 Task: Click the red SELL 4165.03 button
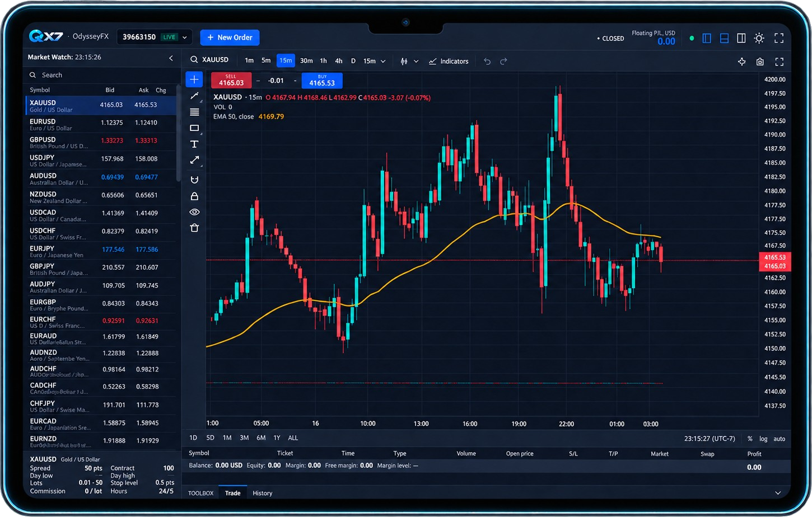(231, 81)
